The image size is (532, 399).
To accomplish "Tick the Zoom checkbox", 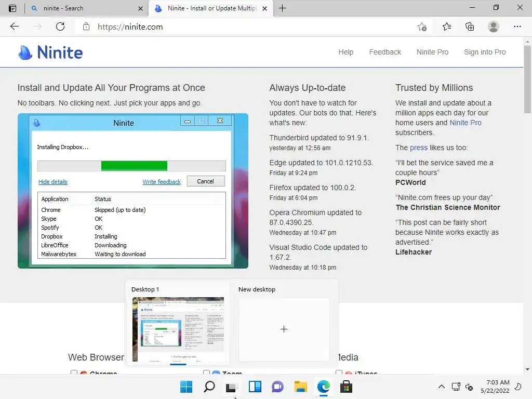I will coord(206,373).
